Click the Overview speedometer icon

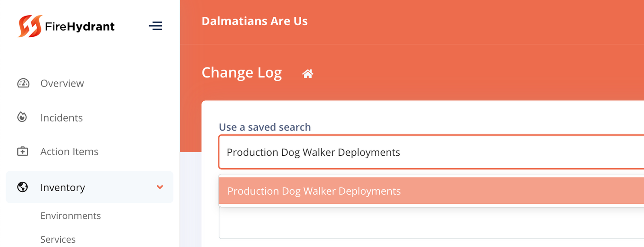(23, 83)
